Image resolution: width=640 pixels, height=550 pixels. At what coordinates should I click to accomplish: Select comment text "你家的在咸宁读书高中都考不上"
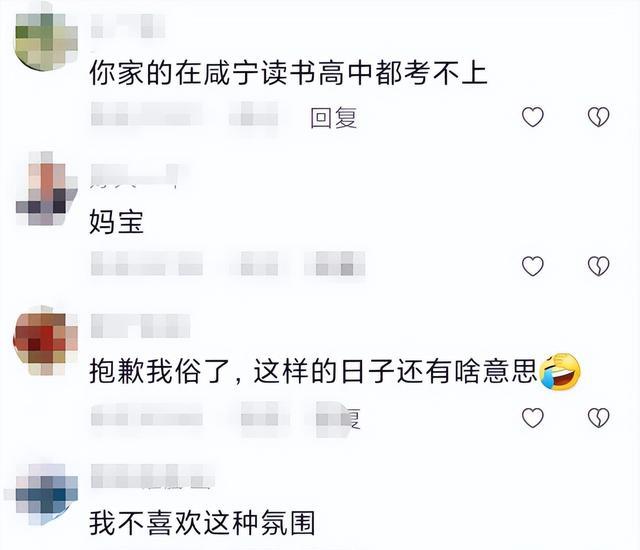[x=288, y=73]
